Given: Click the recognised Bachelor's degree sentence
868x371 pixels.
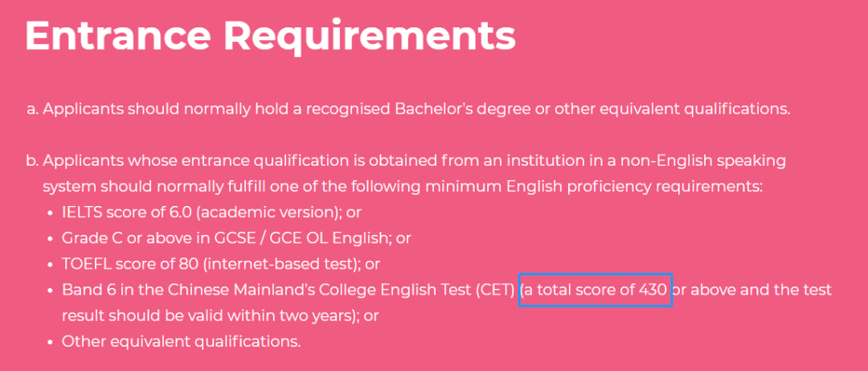Looking at the screenshot, I should [x=416, y=109].
